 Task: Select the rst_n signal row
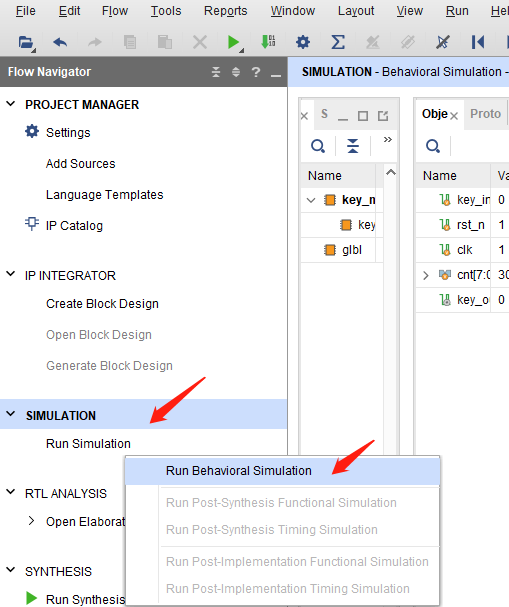point(462,225)
